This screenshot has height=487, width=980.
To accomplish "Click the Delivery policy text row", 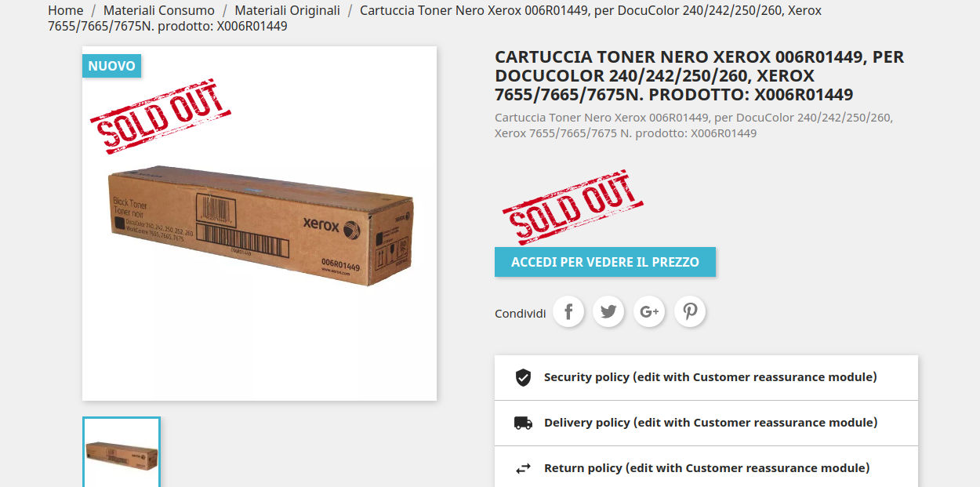I will coord(710,423).
